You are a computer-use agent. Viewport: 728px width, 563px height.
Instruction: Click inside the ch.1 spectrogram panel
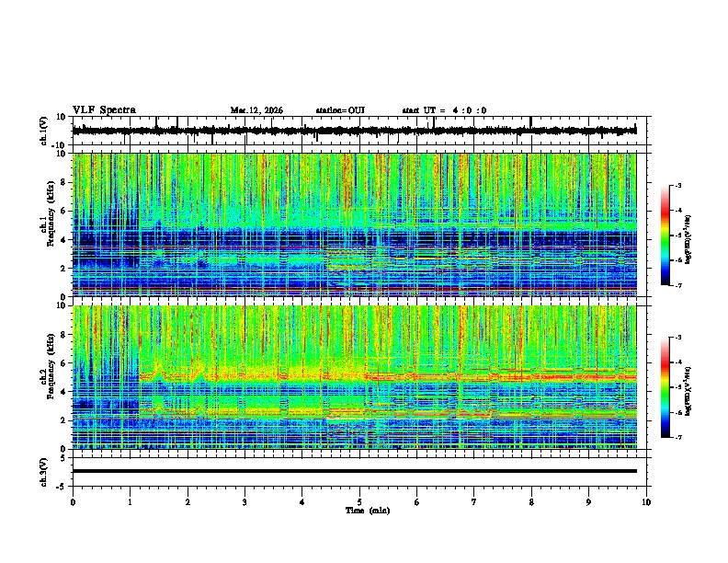point(354,224)
